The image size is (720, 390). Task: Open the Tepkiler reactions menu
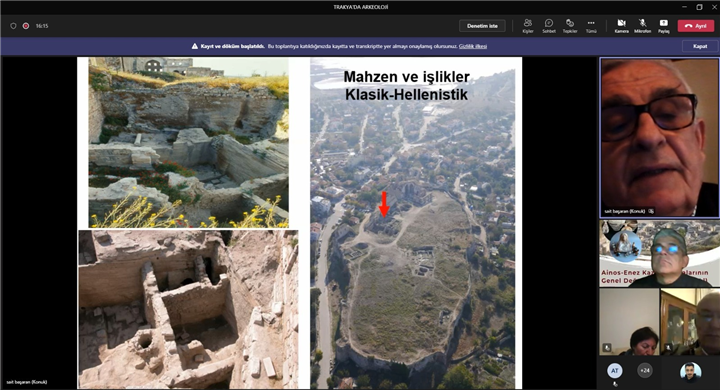click(570, 26)
